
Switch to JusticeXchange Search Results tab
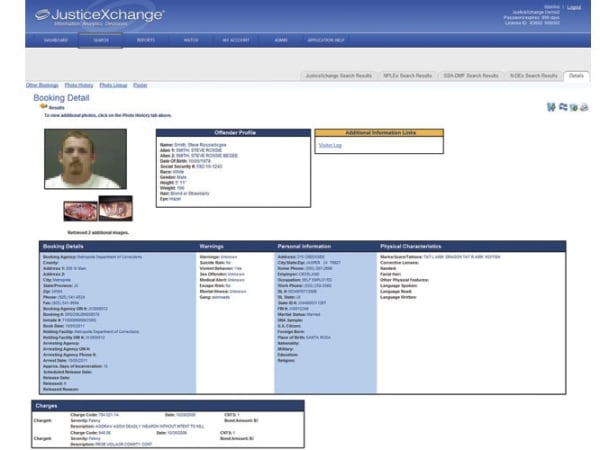(338, 75)
